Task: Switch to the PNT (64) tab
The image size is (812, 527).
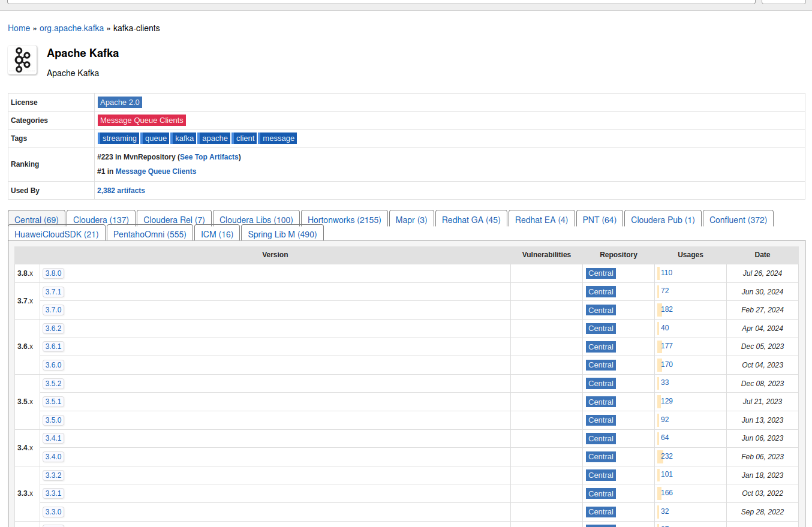Action: click(600, 219)
